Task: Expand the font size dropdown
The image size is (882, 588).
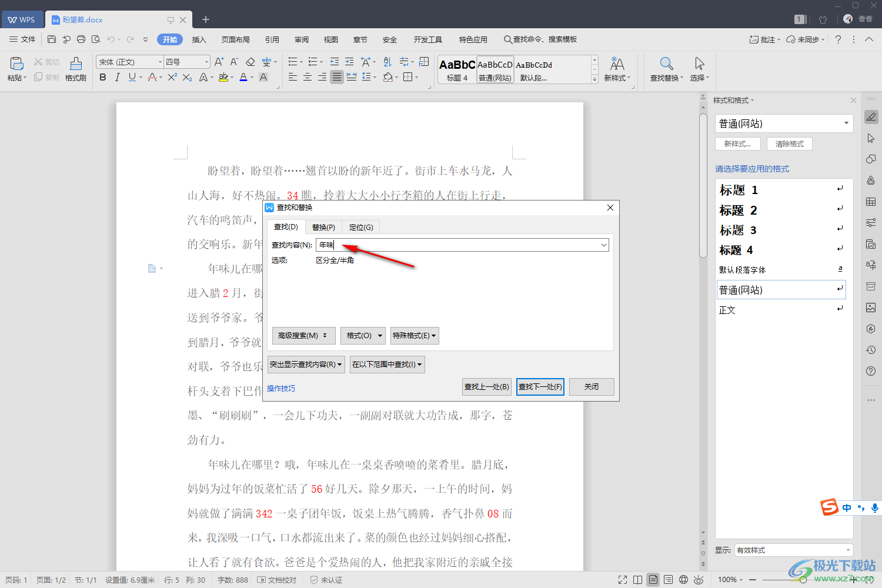Action: [x=206, y=62]
